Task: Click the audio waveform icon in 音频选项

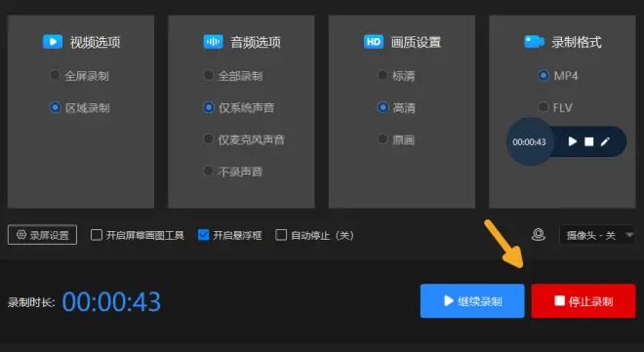Action: pos(213,42)
